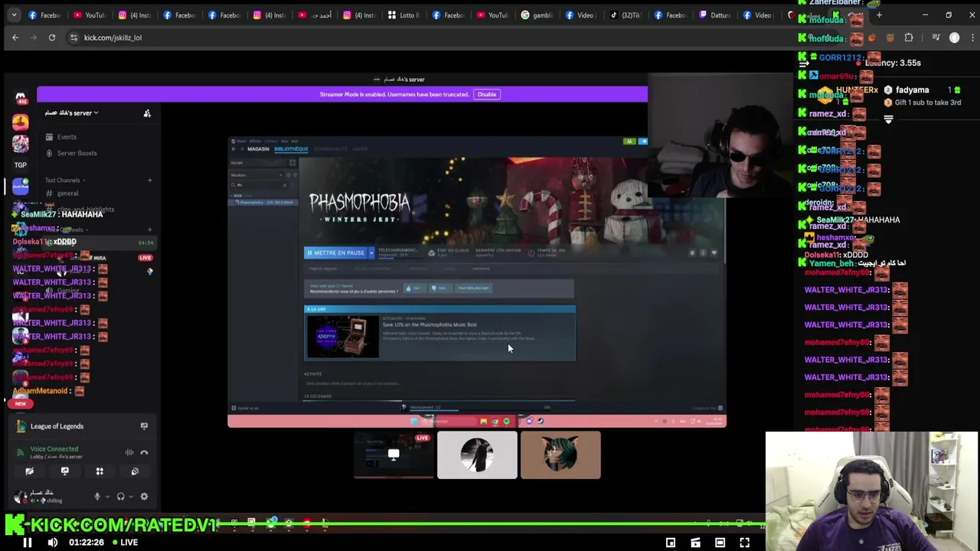
Task: Pause the Kick stream playback
Action: click(27, 543)
